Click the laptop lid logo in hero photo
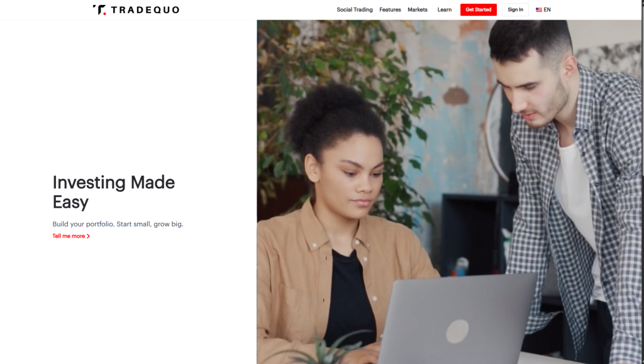644x364 pixels. (x=458, y=331)
